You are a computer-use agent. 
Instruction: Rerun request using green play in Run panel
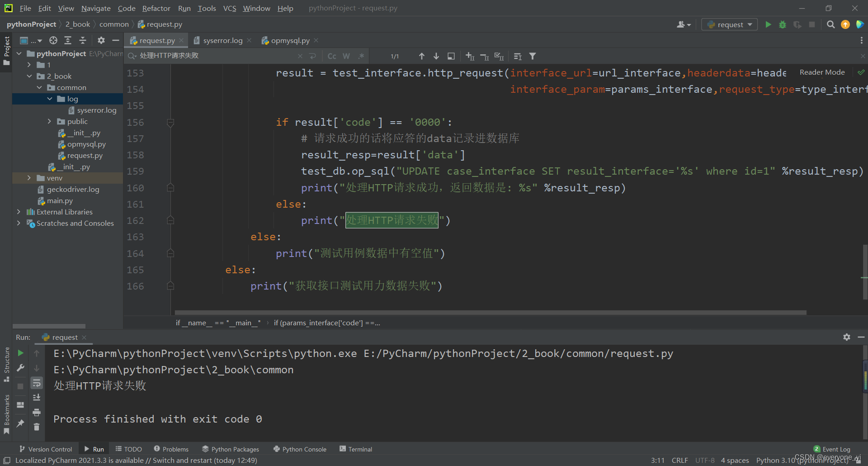(x=20, y=353)
